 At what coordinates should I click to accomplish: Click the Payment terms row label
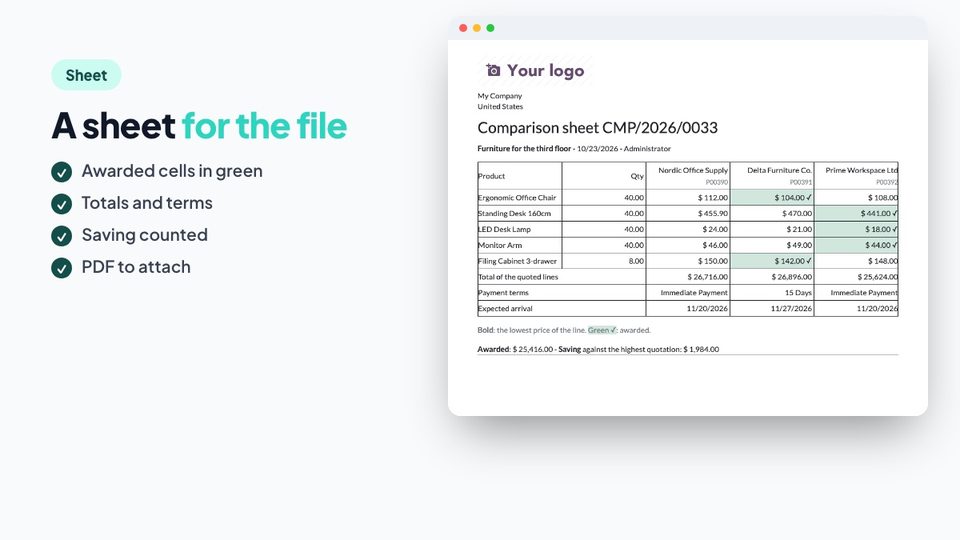pyautogui.click(x=503, y=293)
